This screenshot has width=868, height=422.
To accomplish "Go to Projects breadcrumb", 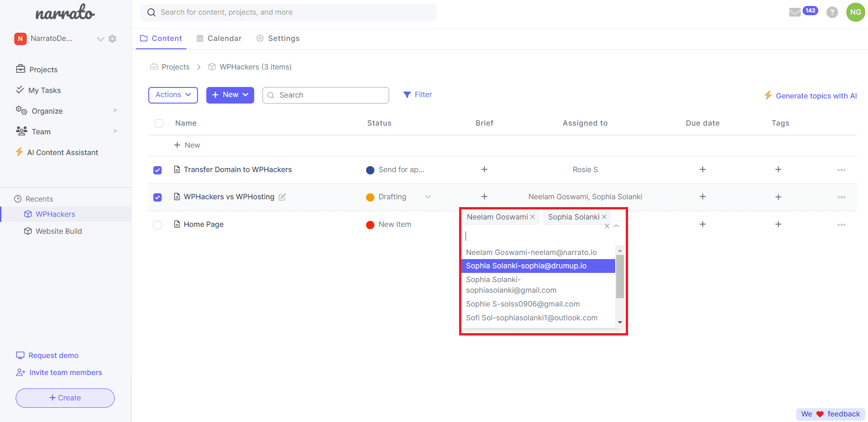I will point(170,67).
